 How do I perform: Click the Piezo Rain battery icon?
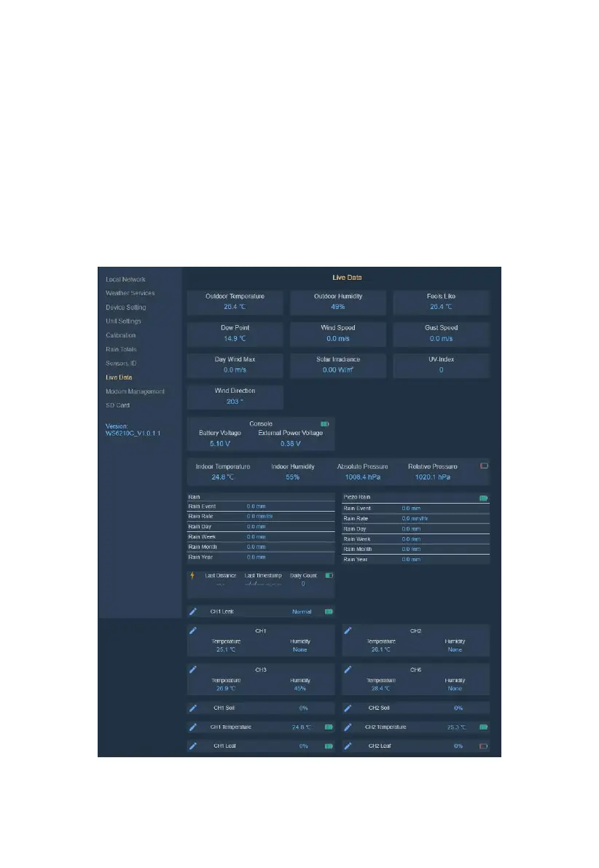[x=483, y=498]
